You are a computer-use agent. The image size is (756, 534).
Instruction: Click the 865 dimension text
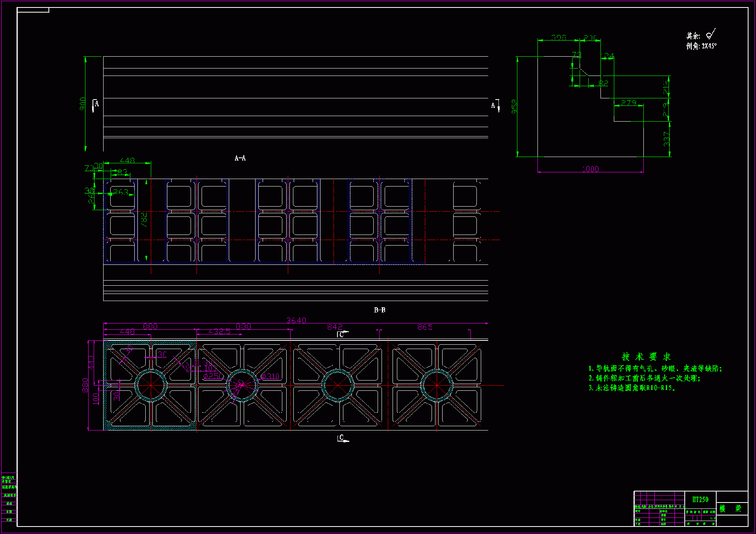click(425, 327)
